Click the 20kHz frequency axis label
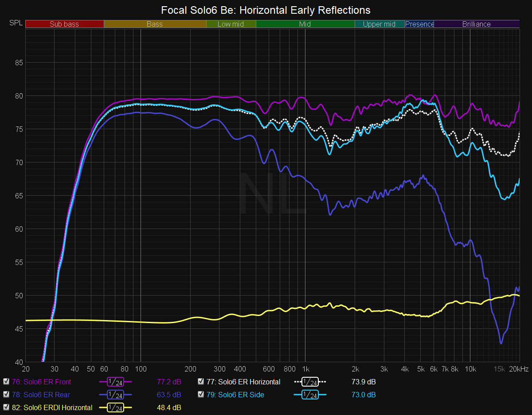 coord(518,369)
